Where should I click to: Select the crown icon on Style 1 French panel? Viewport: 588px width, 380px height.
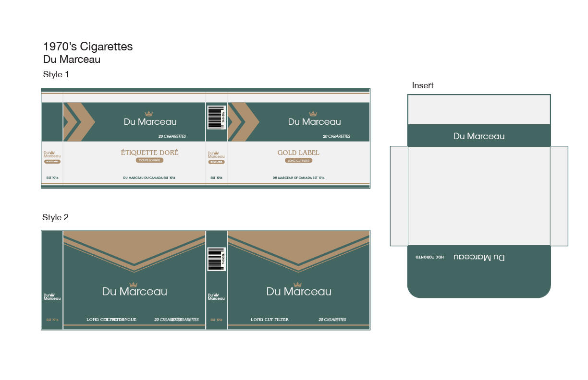pos(149,114)
